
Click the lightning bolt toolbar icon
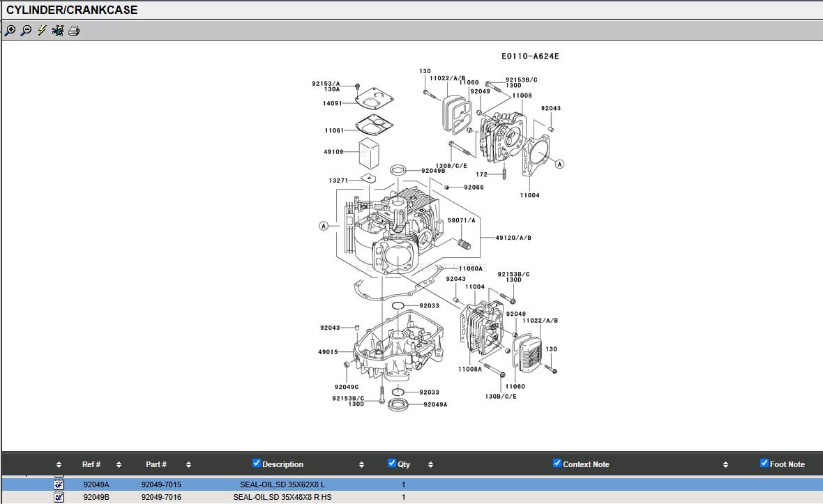coord(42,30)
